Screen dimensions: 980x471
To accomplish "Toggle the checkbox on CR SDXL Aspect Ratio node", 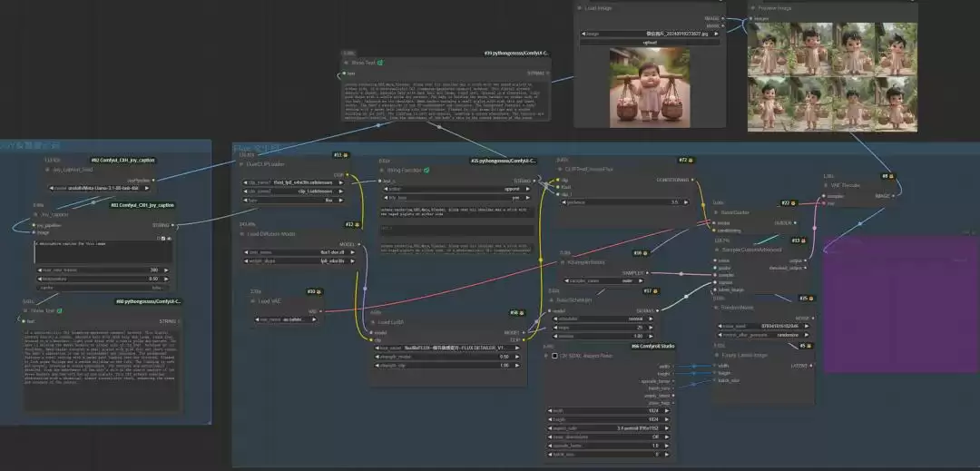I will pyautogui.click(x=554, y=356).
